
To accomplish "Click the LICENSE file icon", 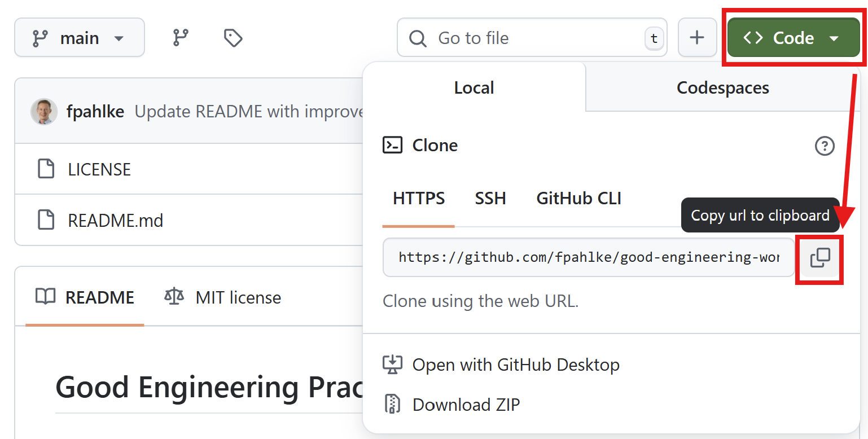I will point(46,169).
